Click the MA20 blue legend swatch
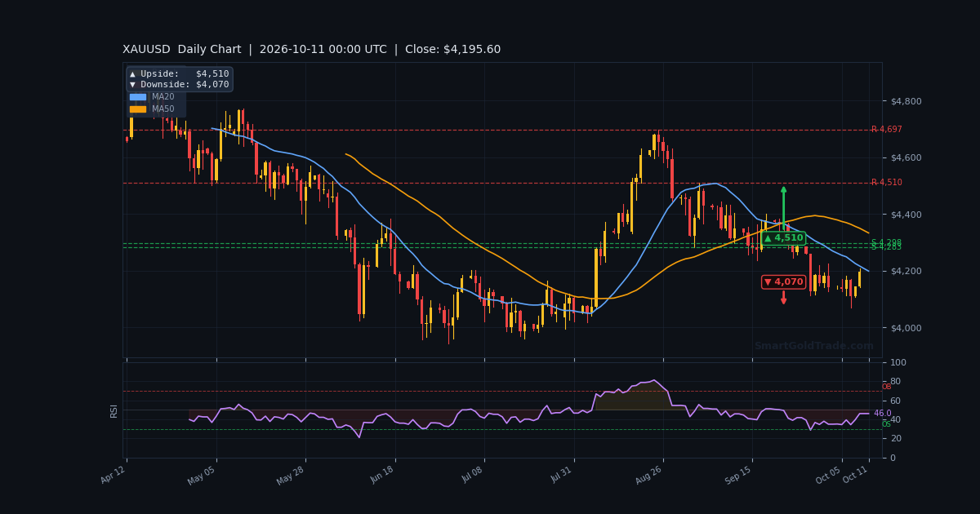 coord(137,97)
